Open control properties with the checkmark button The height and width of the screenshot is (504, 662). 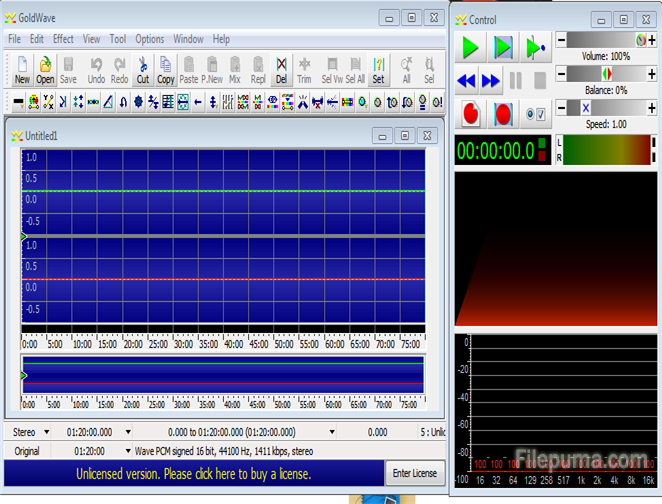pos(535,115)
